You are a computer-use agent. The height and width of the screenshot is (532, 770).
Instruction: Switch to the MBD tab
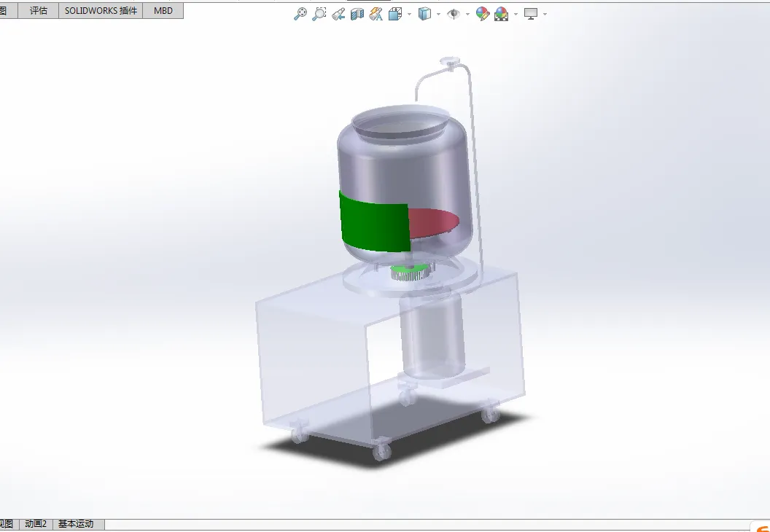click(163, 11)
